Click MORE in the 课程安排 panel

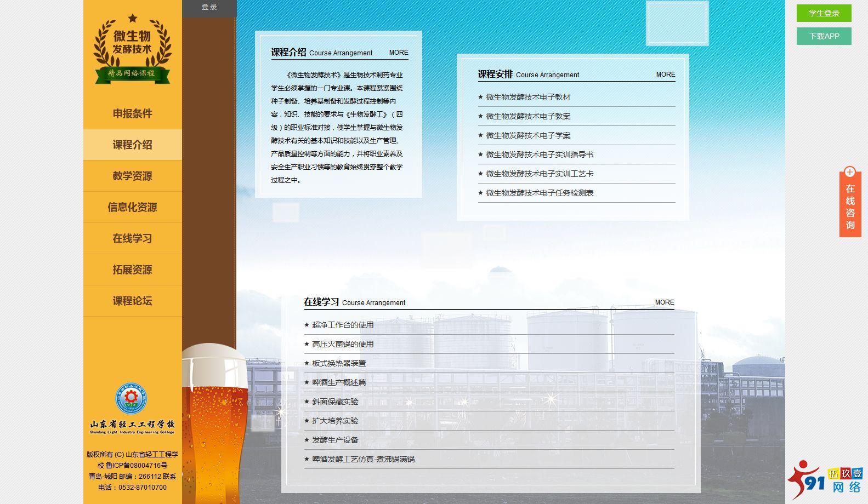[x=666, y=75]
